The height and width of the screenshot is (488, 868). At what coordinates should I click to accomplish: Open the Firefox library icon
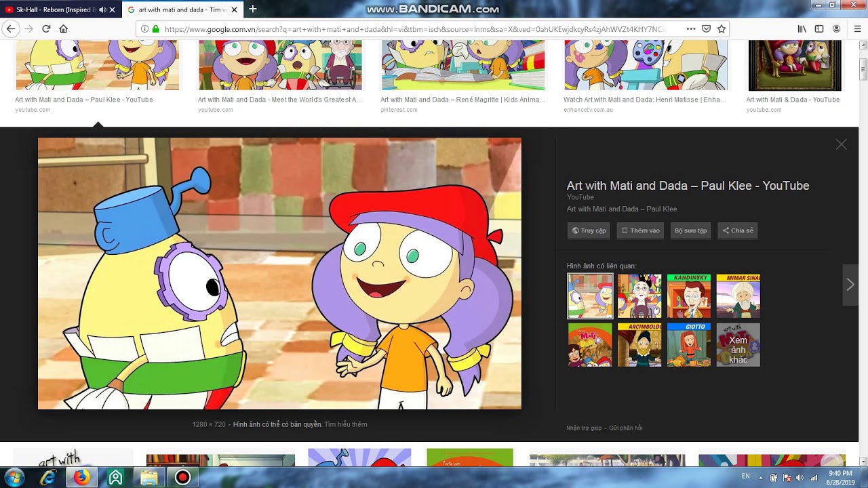click(x=802, y=29)
